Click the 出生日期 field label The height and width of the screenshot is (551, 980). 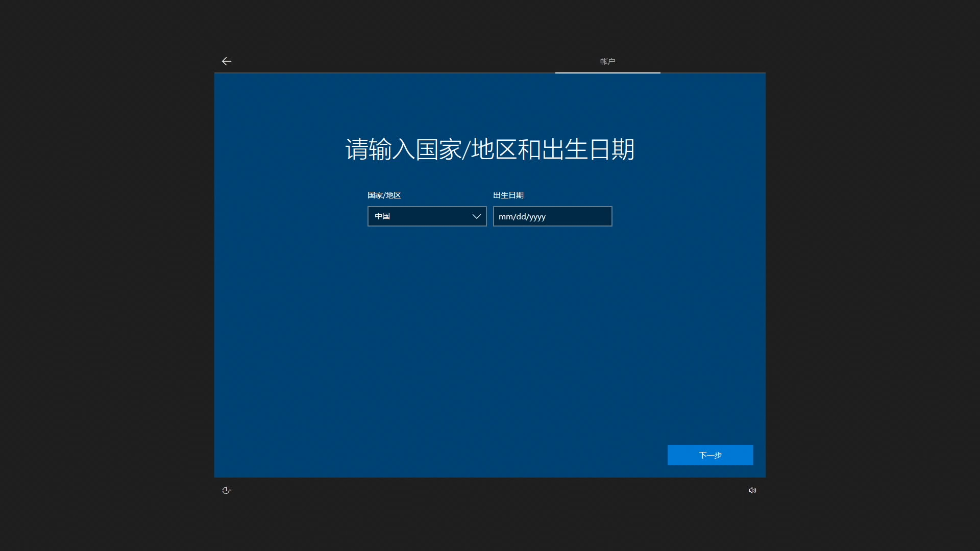coord(508,195)
